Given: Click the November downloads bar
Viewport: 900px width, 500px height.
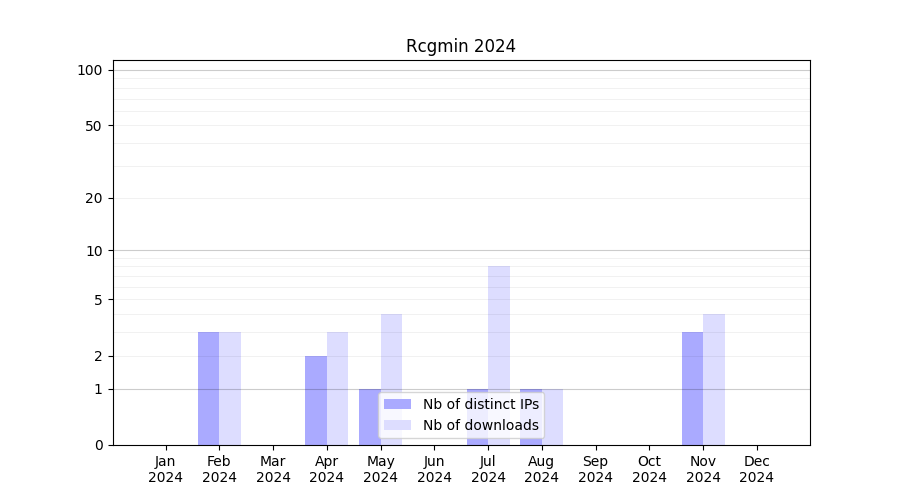Looking at the screenshot, I should [x=714, y=379].
